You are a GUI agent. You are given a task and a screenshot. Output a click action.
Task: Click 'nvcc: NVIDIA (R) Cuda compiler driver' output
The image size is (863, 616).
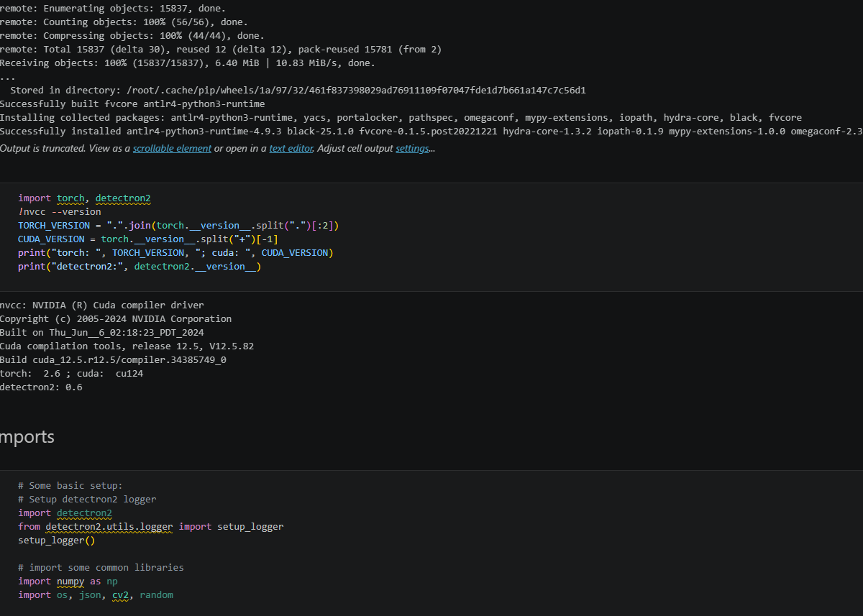click(102, 305)
